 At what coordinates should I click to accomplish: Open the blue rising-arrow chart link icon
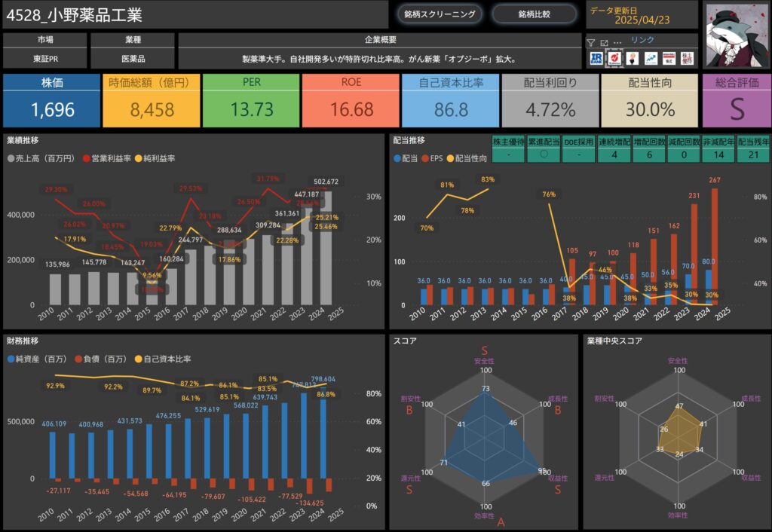click(651, 59)
